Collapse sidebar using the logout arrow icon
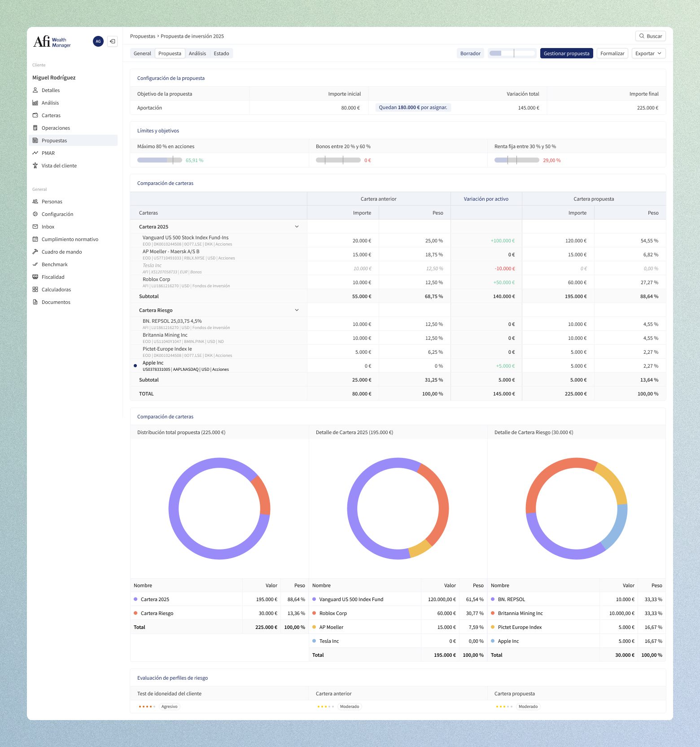The image size is (700, 747). [112, 41]
